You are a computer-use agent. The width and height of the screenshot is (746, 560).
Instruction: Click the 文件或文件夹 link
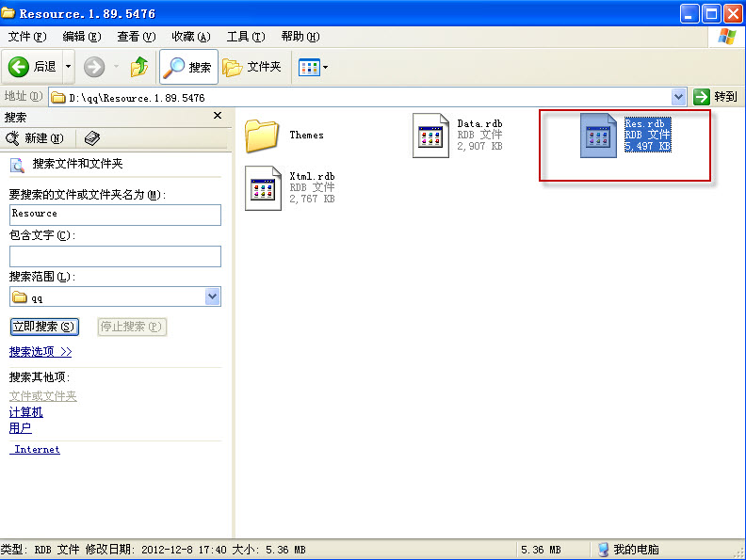42,396
